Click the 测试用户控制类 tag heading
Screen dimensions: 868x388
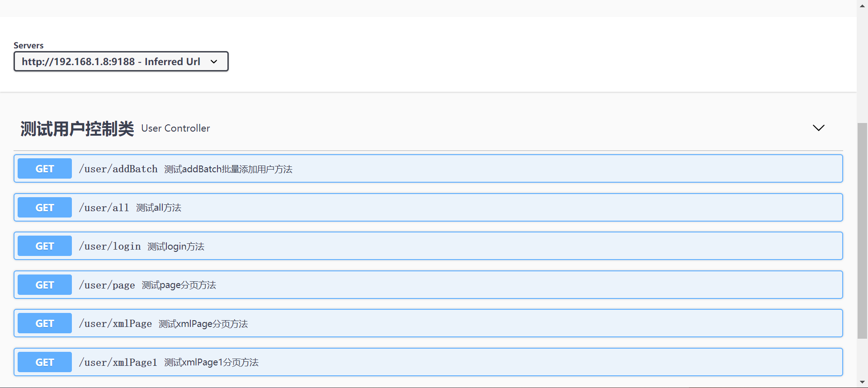click(77, 129)
